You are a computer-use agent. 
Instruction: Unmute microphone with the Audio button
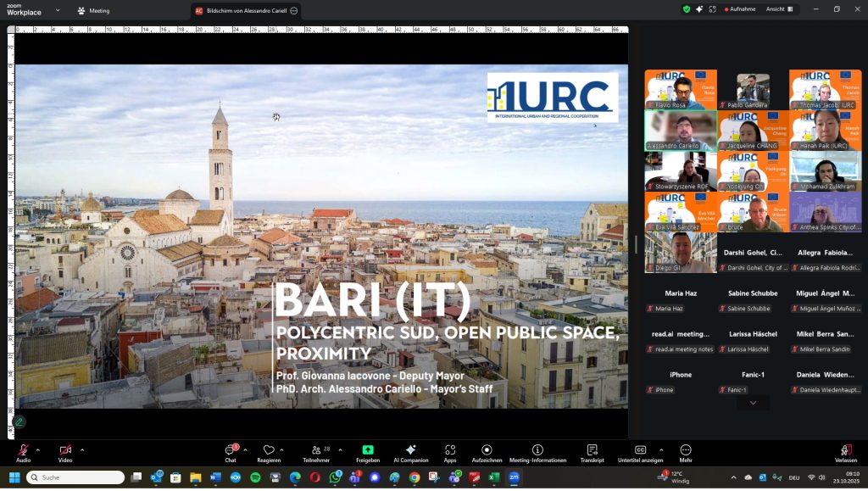(x=22, y=450)
